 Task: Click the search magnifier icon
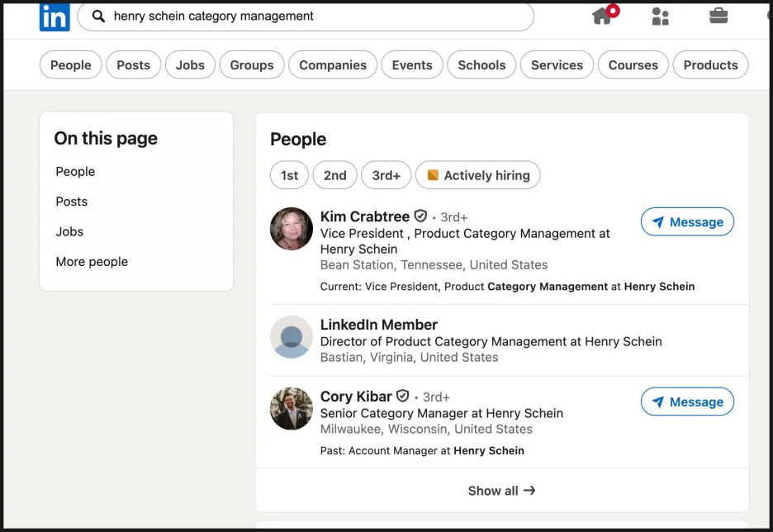pos(98,17)
